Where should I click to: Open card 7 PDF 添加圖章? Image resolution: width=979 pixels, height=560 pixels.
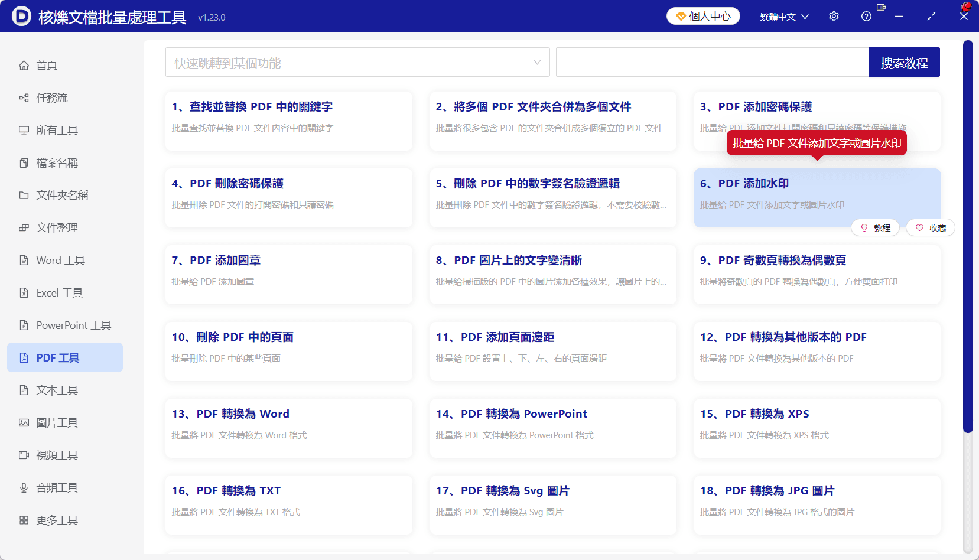click(289, 275)
